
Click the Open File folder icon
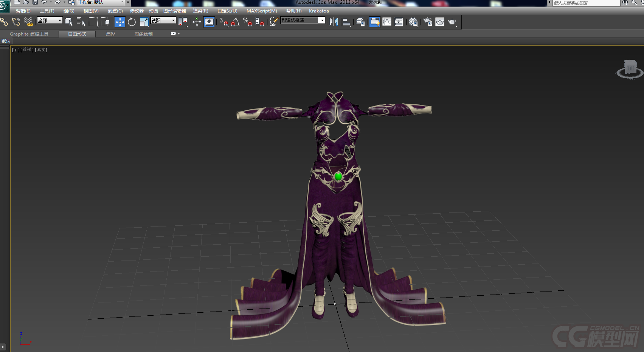tap(26, 2)
